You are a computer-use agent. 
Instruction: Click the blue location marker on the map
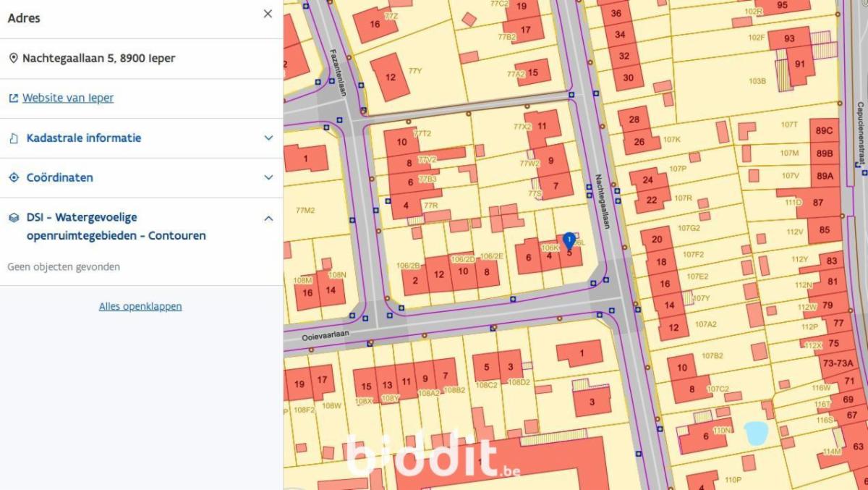click(569, 240)
